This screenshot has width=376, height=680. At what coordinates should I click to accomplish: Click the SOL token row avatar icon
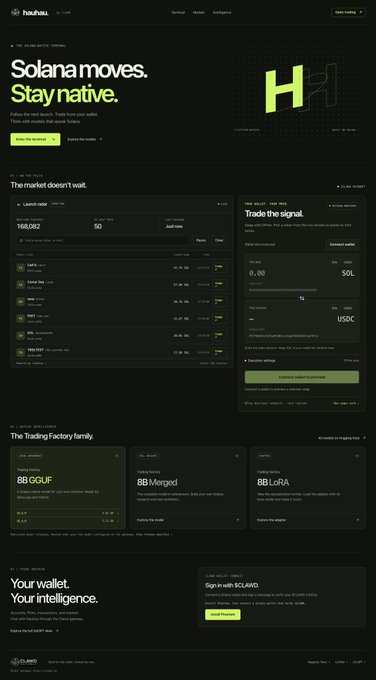point(20,335)
